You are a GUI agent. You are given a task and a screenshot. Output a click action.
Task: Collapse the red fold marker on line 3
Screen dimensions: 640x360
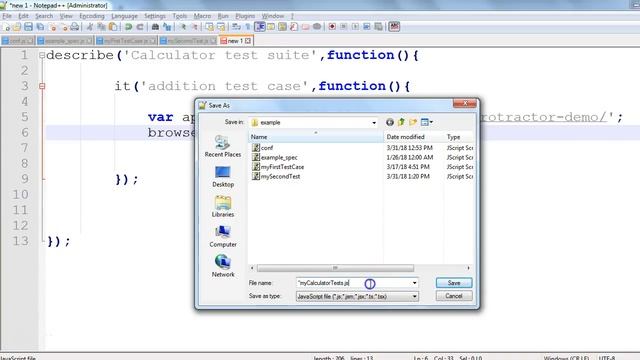point(42,86)
